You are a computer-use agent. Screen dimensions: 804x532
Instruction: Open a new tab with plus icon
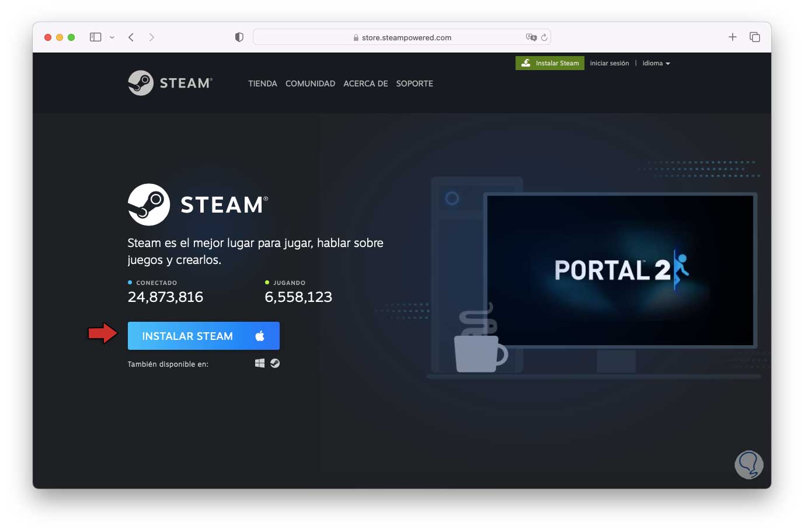[x=733, y=37]
